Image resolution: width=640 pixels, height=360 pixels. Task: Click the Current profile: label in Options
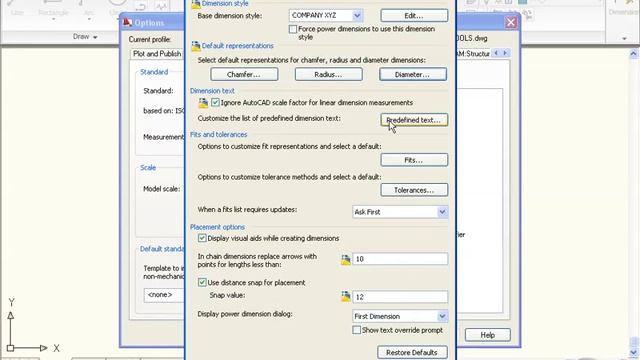point(150,40)
